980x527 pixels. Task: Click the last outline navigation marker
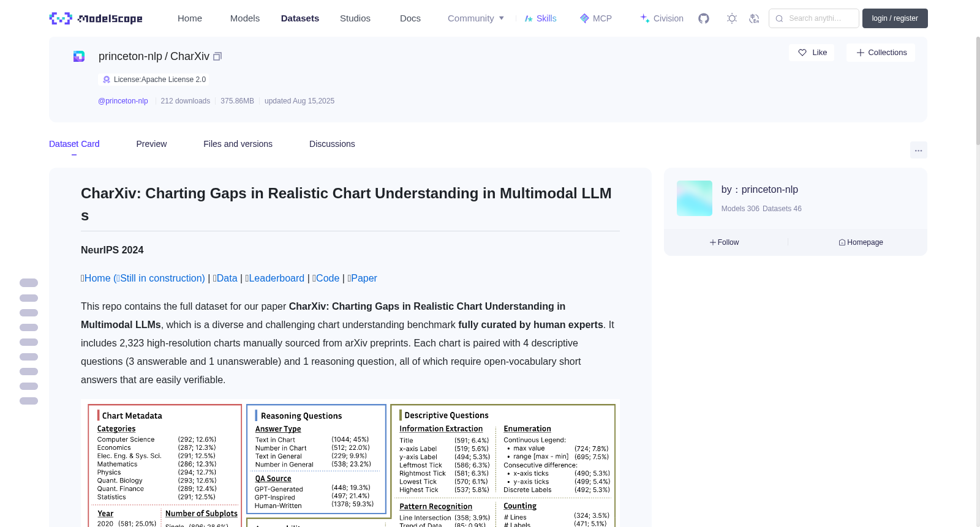[29, 401]
